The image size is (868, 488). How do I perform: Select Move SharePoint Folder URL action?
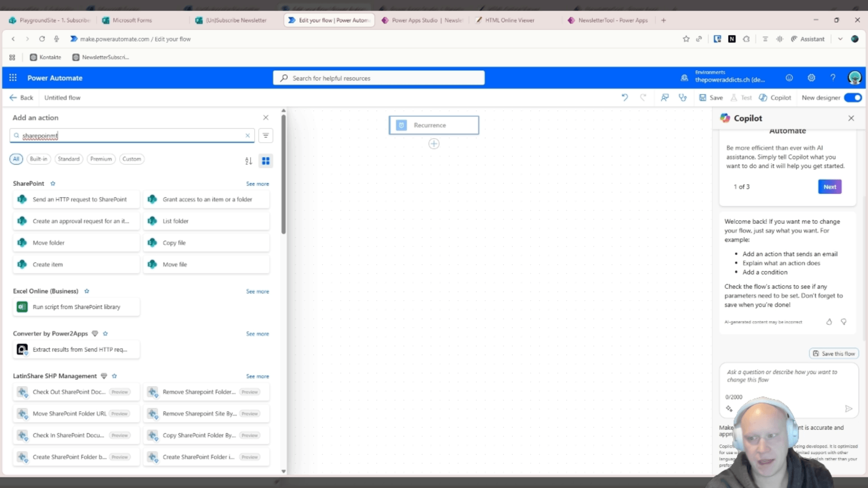tap(76, 413)
